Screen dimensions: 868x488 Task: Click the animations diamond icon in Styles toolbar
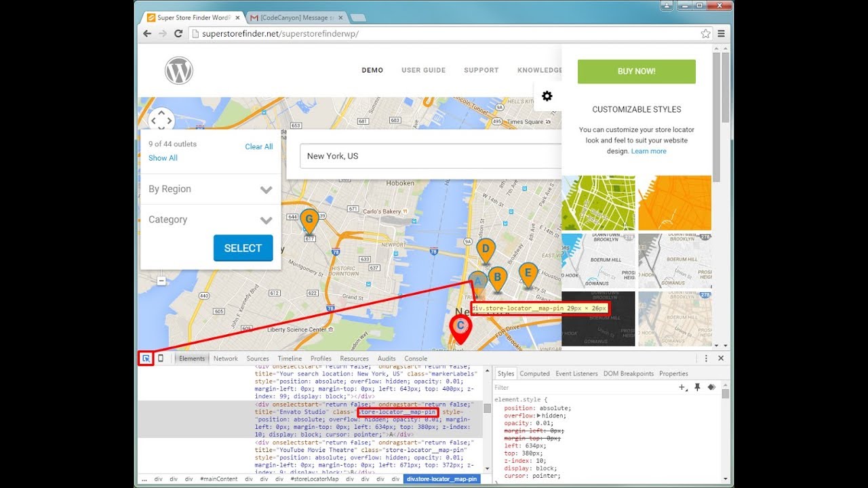coord(711,387)
